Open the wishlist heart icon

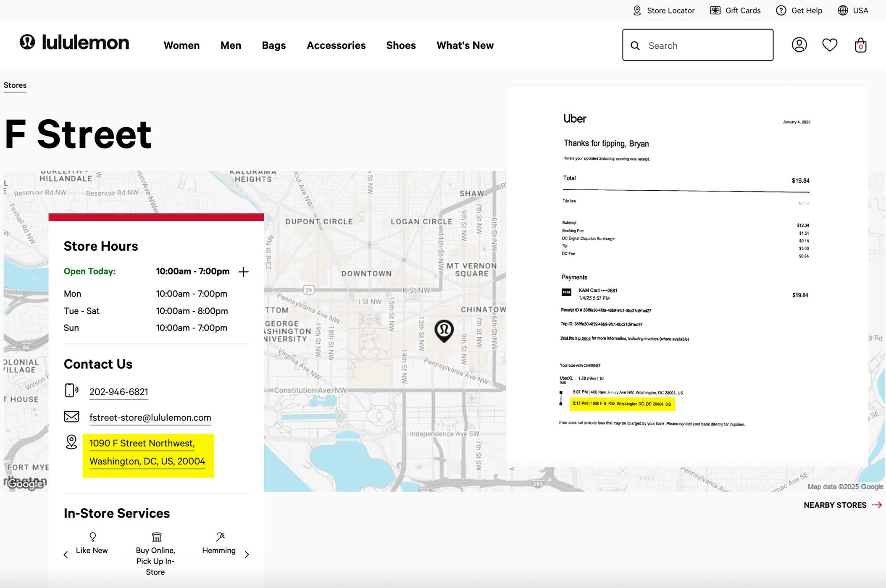point(829,45)
